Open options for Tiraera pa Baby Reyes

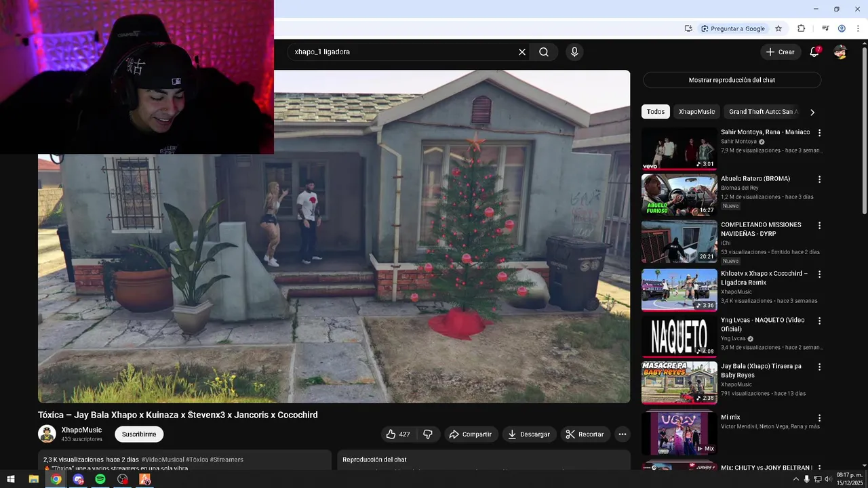819,367
